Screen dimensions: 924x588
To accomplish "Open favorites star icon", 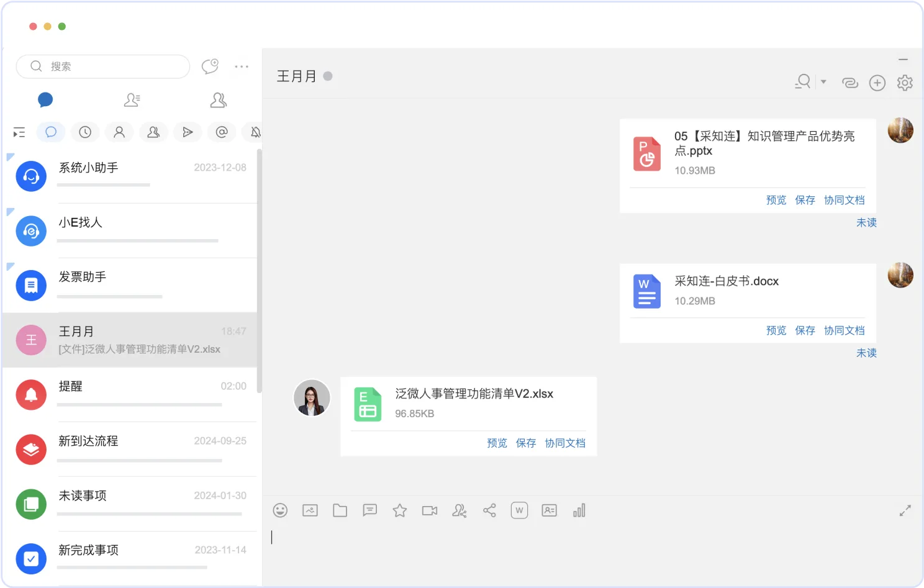I will 400,510.
